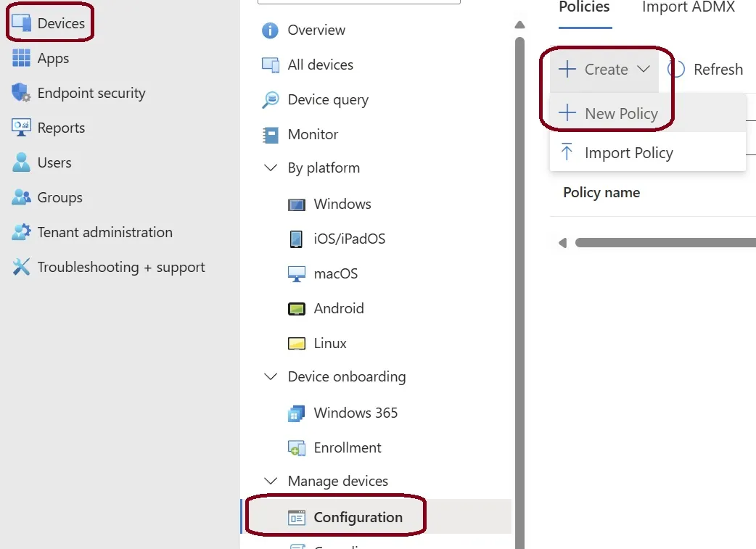Collapse the Manage devices section chevron
This screenshot has height=549, width=756.
pyautogui.click(x=271, y=481)
